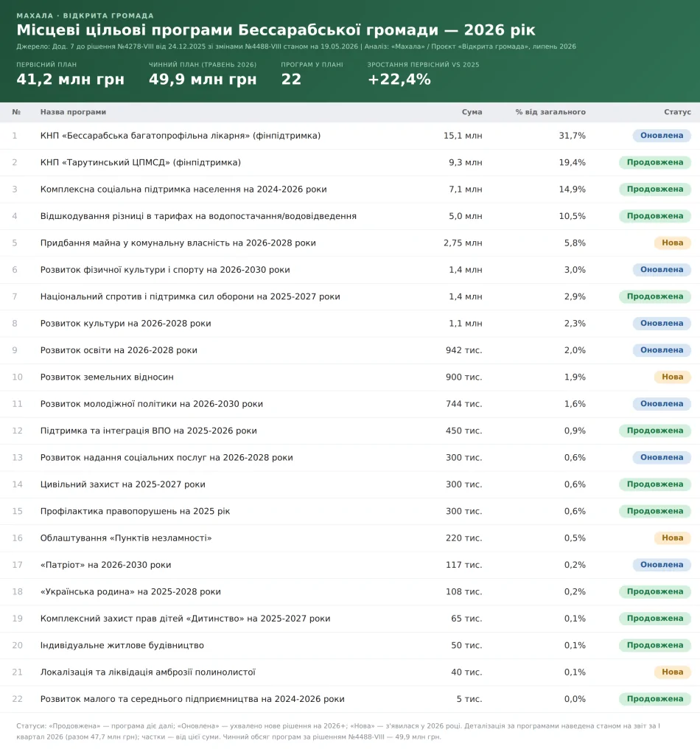The image size is (700, 755).
Task: Click 'Оновлена' badge for Розвиток освіти row
Action: 662,350
